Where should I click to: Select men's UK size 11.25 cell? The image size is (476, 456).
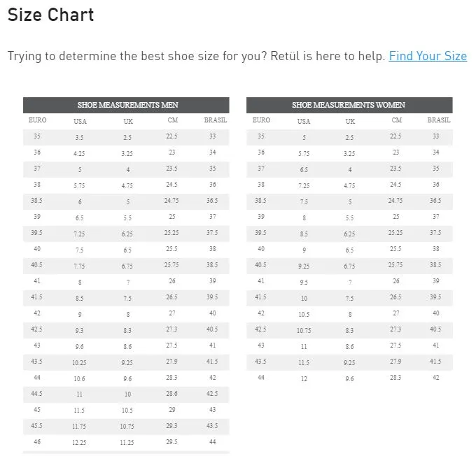point(127,442)
